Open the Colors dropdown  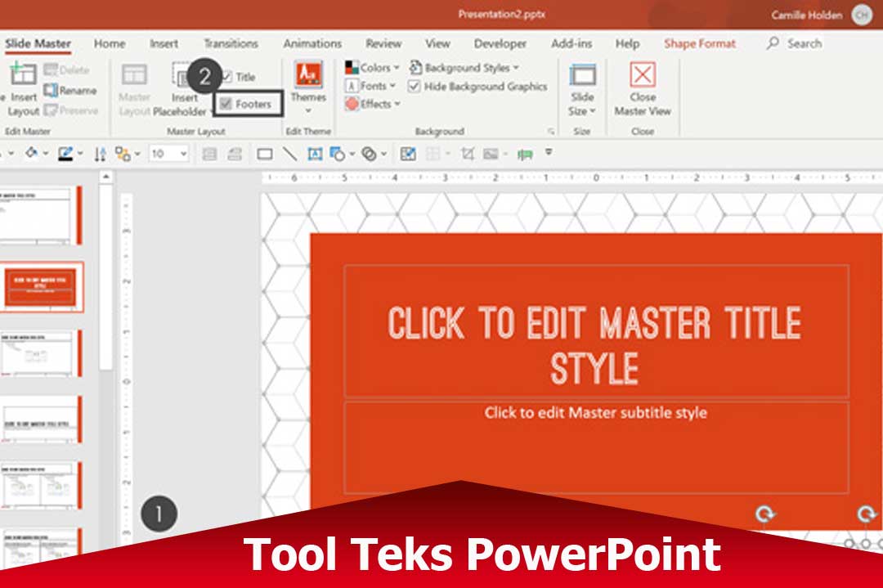(372, 68)
